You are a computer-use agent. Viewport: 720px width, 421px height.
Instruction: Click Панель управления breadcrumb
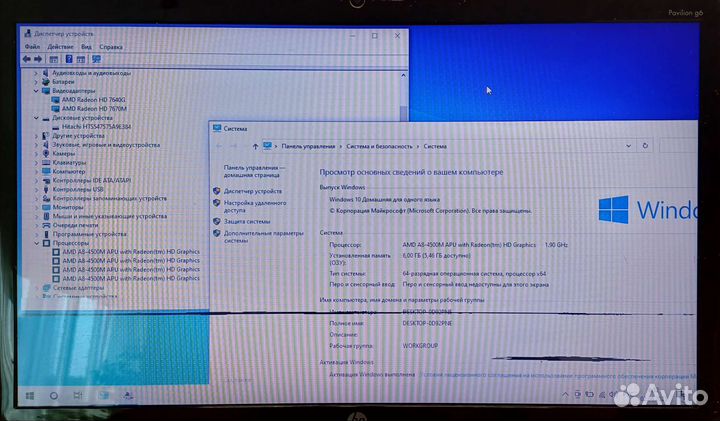[x=308, y=146]
